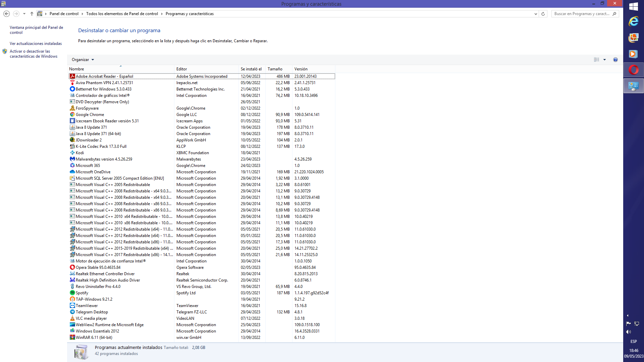Click the TeamViewer program icon
The width and height of the screenshot is (644, 362).
pos(72,306)
